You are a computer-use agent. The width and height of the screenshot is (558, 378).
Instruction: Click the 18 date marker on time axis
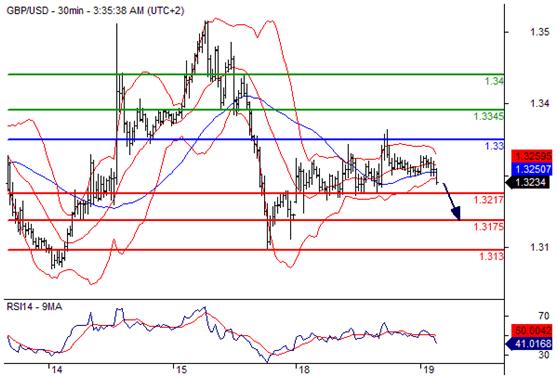(304, 369)
